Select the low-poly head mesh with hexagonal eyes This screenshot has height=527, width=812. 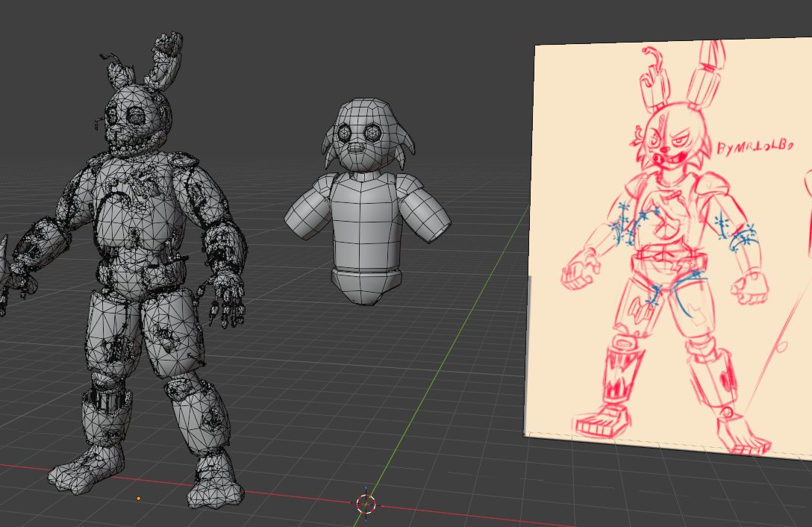coord(369,136)
